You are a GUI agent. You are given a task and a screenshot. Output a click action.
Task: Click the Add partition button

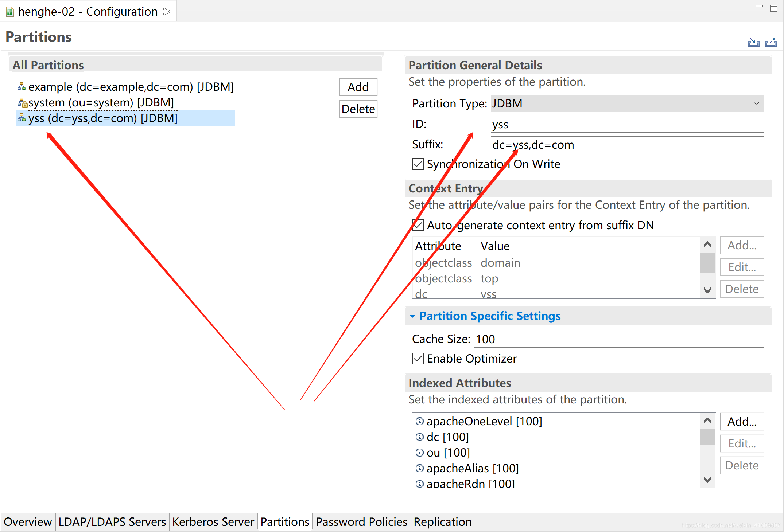[x=358, y=87]
